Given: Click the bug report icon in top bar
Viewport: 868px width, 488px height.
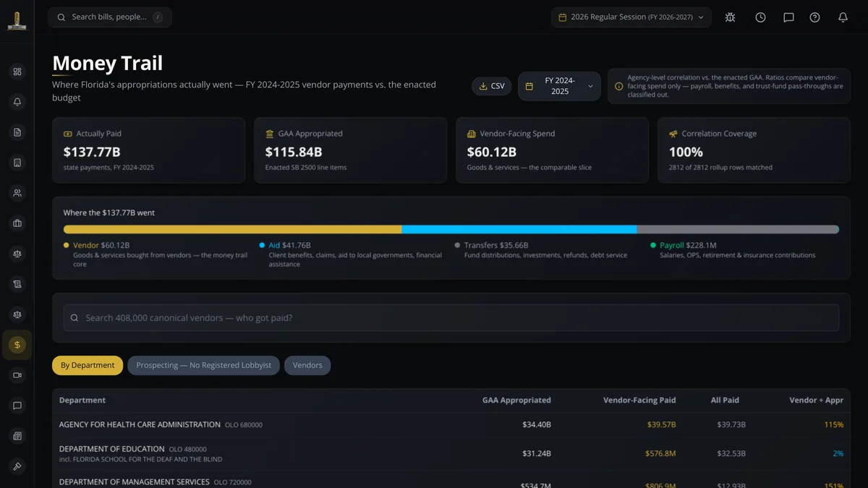Looking at the screenshot, I should pyautogui.click(x=730, y=17).
